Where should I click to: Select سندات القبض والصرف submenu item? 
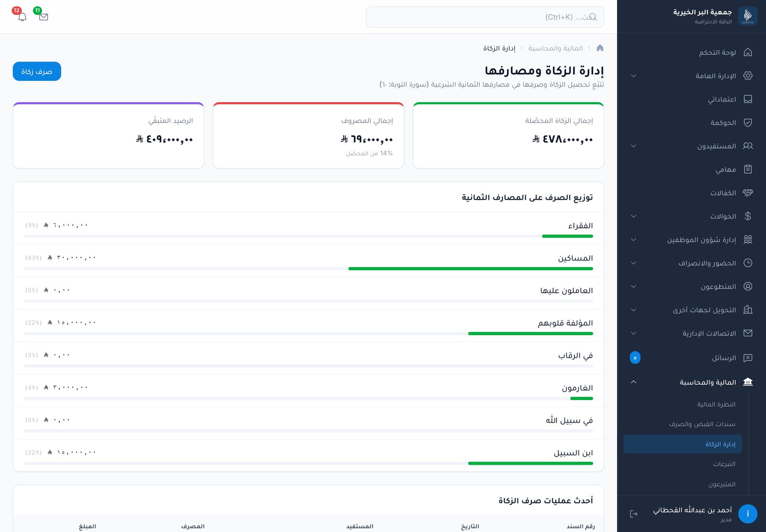(x=702, y=424)
